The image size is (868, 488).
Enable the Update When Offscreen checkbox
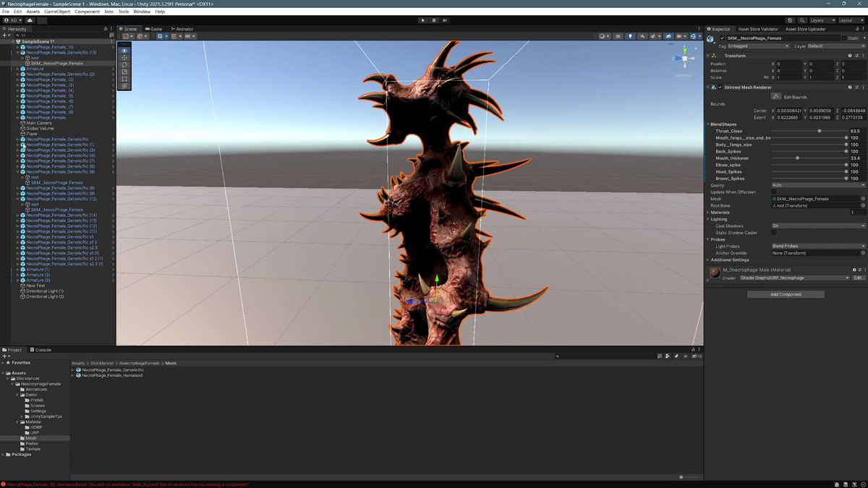[x=774, y=192]
